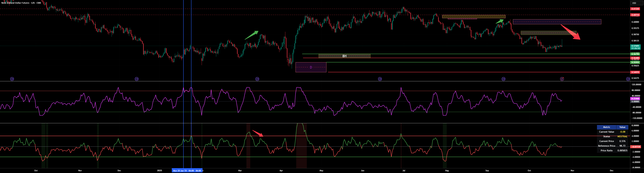Click the mid-September 2025 contract rollover marker icon
This screenshot has width=644, height=173.
click(503, 79)
